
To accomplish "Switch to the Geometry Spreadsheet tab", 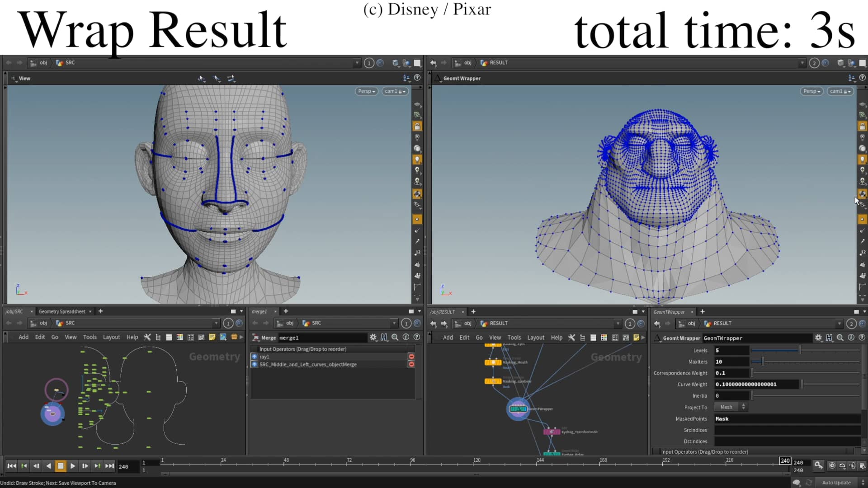I will (x=62, y=311).
